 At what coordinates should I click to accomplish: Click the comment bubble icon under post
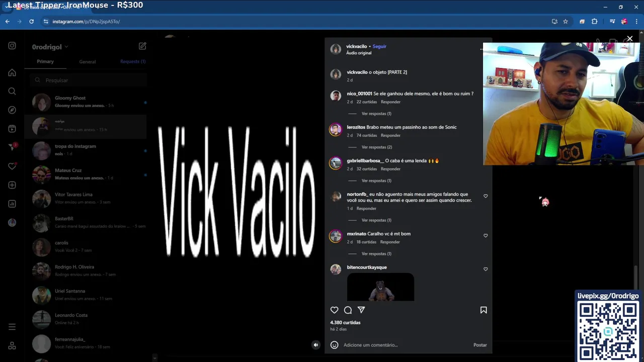pos(348,310)
